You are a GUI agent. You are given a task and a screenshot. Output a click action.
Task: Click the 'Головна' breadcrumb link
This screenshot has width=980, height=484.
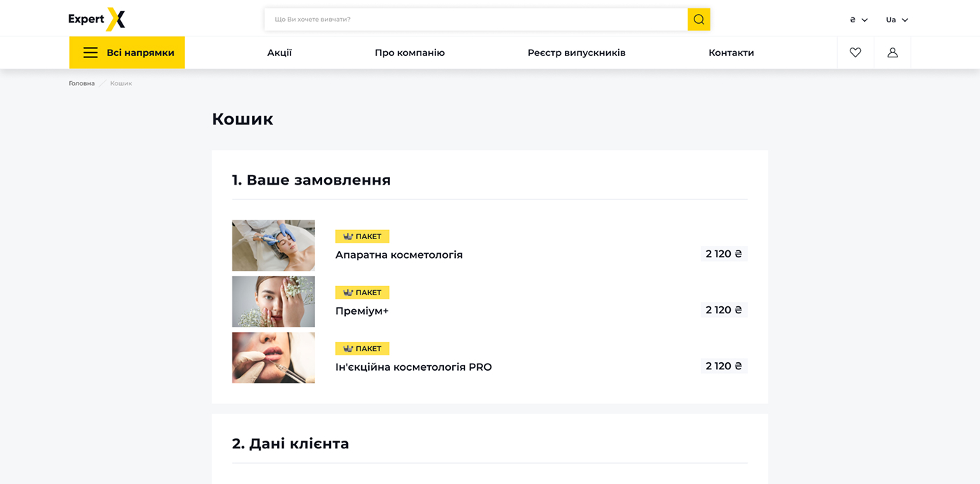[x=81, y=83]
